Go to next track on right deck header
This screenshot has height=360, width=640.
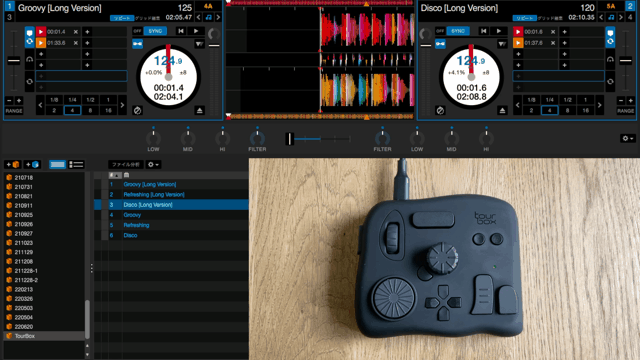coord(621,17)
